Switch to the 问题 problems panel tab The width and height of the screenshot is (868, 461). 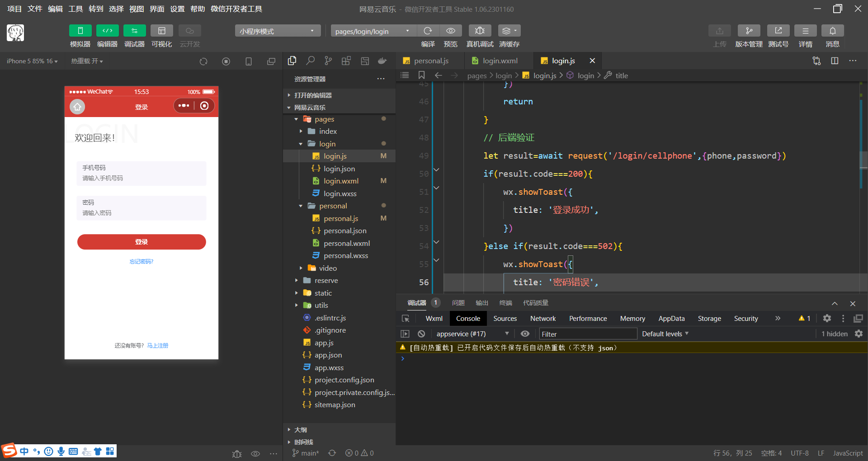tap(458, 303)
